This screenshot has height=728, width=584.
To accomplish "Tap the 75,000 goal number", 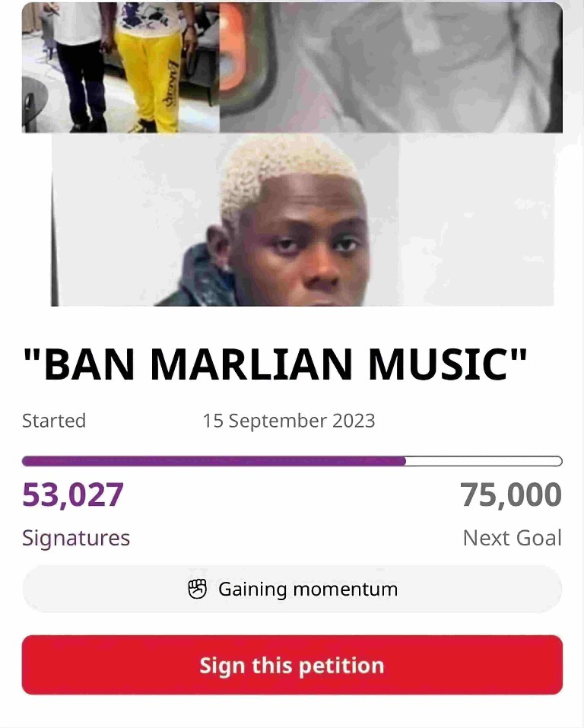I will [511, 495].
